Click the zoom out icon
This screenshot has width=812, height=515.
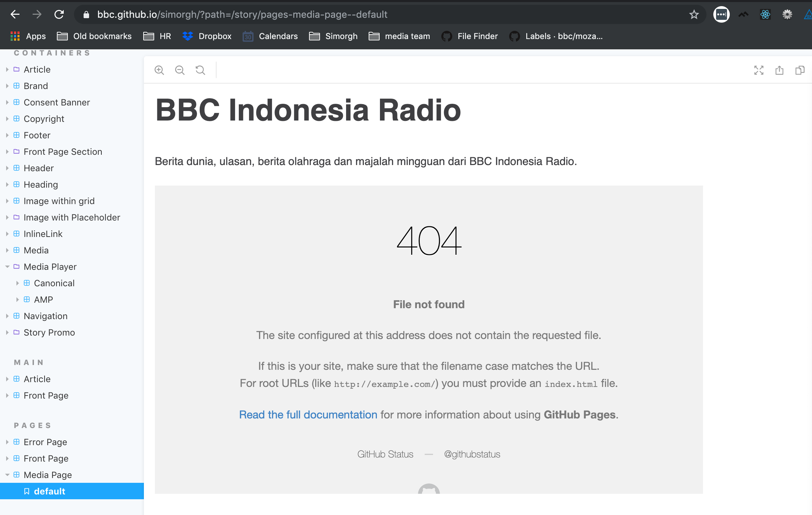(x=180, y=70)
